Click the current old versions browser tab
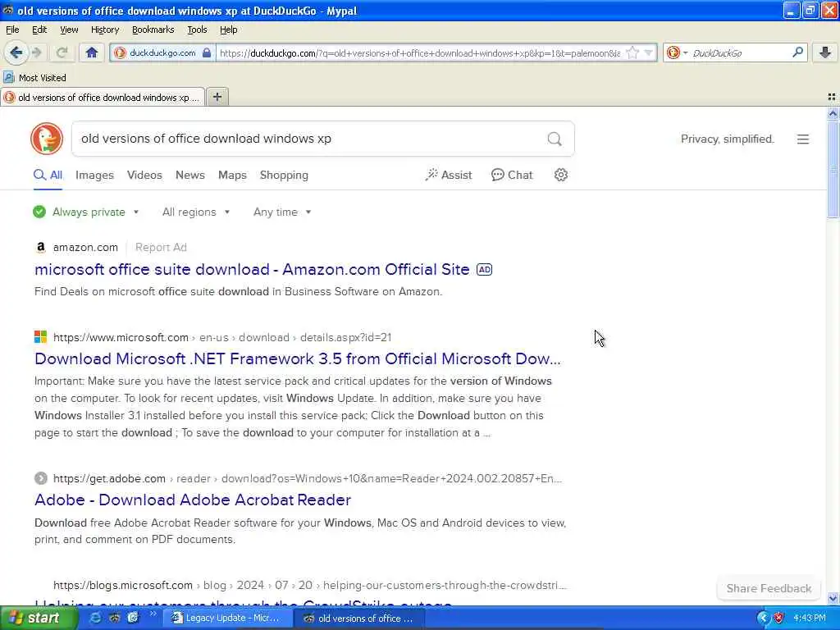The height and width of the screenshot is (630, 840). pyautogui.click(x=103, y=98)
